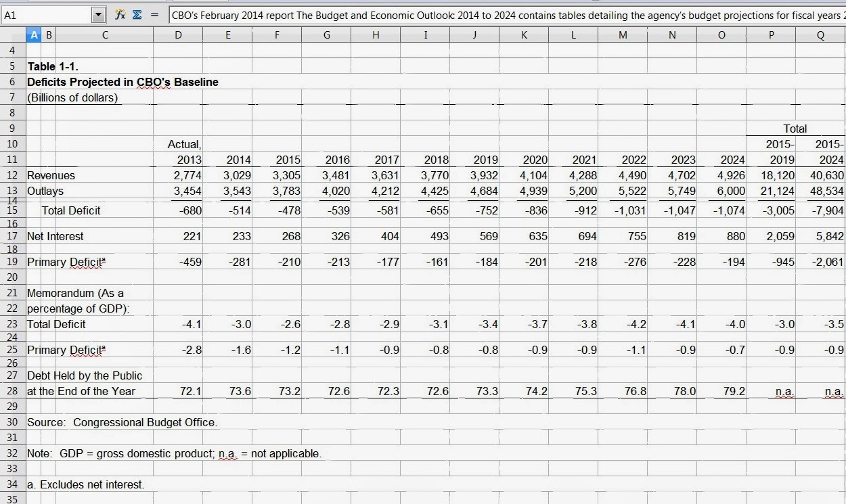This screenshot has width=846, height=504.
Task: Select the 'Revenues' row label
Action: (51, 175)
